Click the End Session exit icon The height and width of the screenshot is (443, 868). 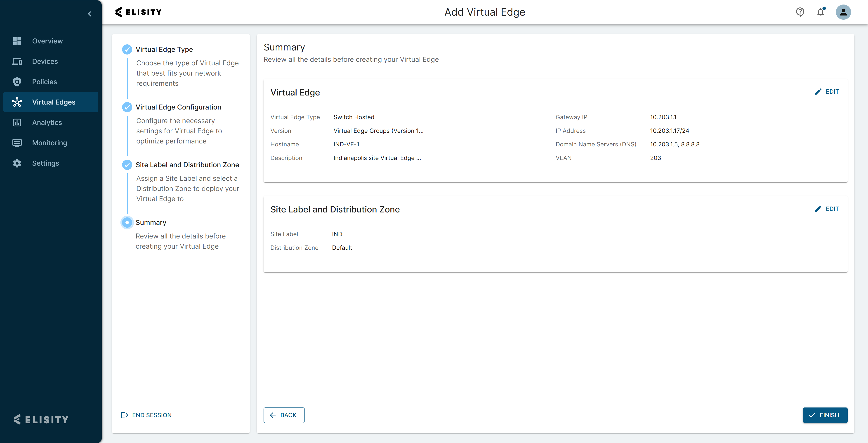click(x=124, y=415)
